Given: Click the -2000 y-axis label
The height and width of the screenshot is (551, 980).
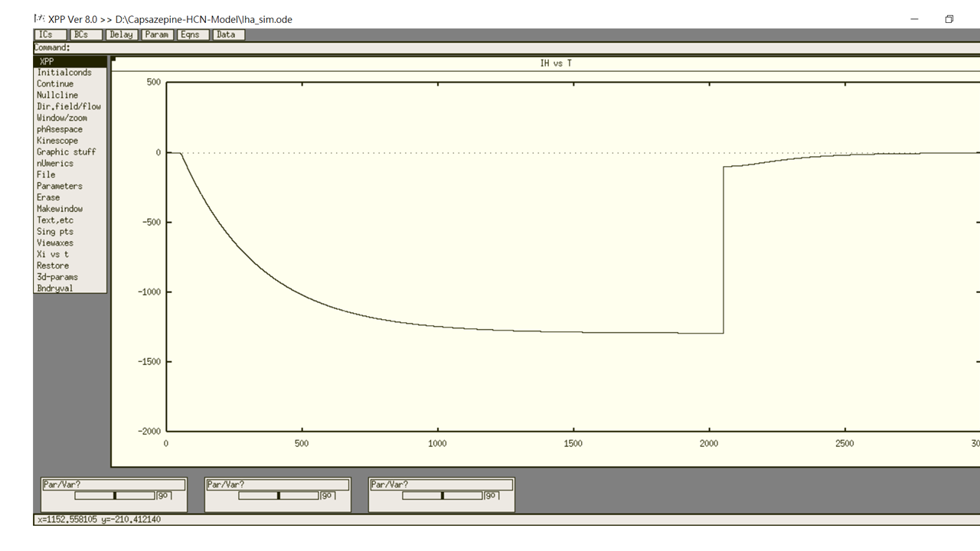Looking at the screenshot, I should 149,431.
